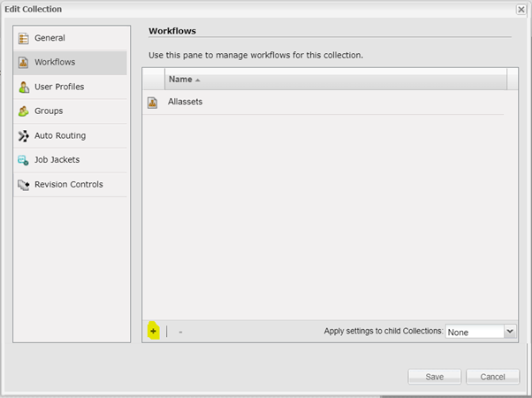
Task: Click the Groups people icon
Action: point(23,111)
